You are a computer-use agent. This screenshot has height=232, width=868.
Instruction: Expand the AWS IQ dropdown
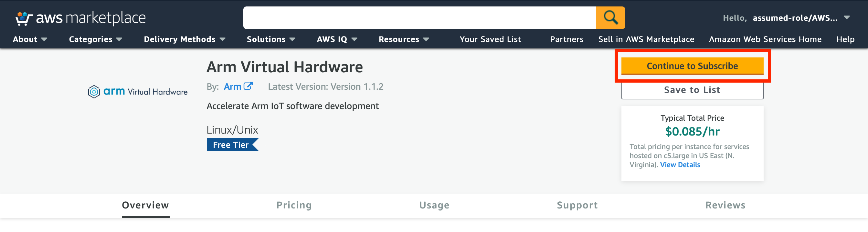[x=337, y=39]
